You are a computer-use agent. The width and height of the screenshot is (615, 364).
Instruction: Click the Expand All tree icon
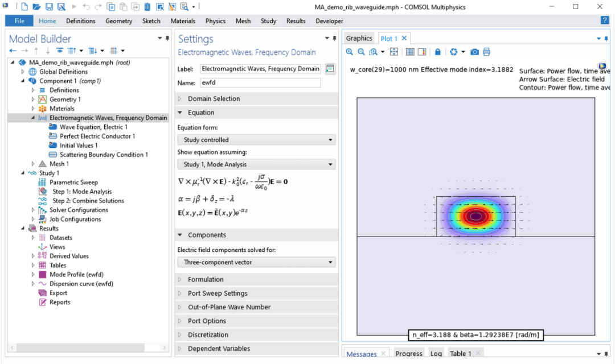tap(93, 51)
